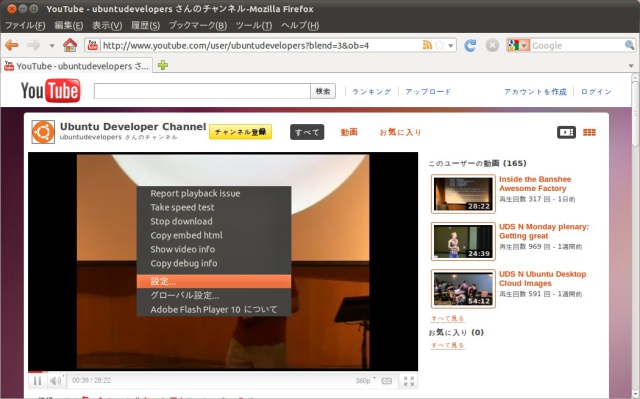Choose Take speed test in context menu
Image resolution: width=640 pixels, height=399 pixels.
(214, 207)
